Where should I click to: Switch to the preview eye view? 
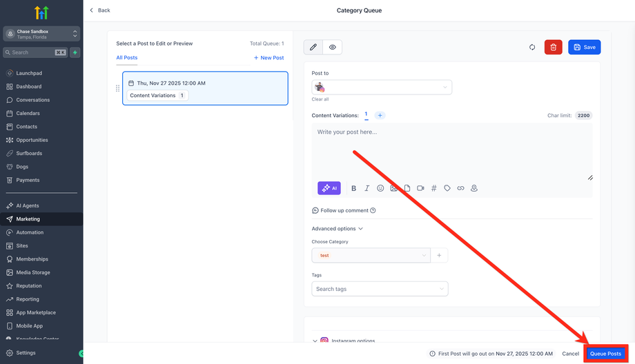(x=333, y=47)
